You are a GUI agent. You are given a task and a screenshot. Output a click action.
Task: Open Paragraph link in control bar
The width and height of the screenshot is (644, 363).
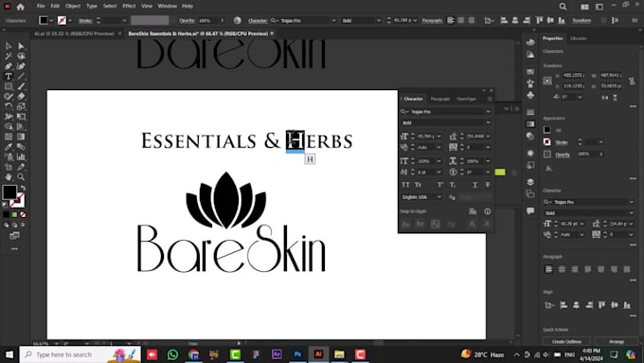432,20
